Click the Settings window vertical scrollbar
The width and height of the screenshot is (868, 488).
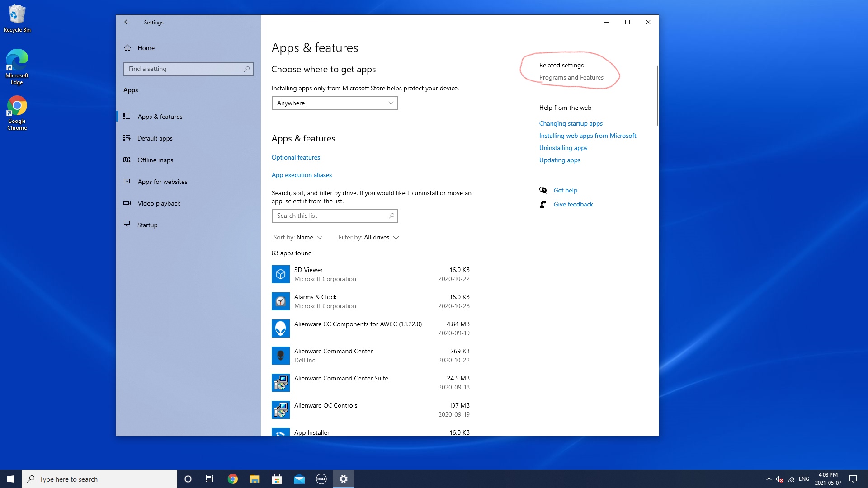click(x=657, y=95)
